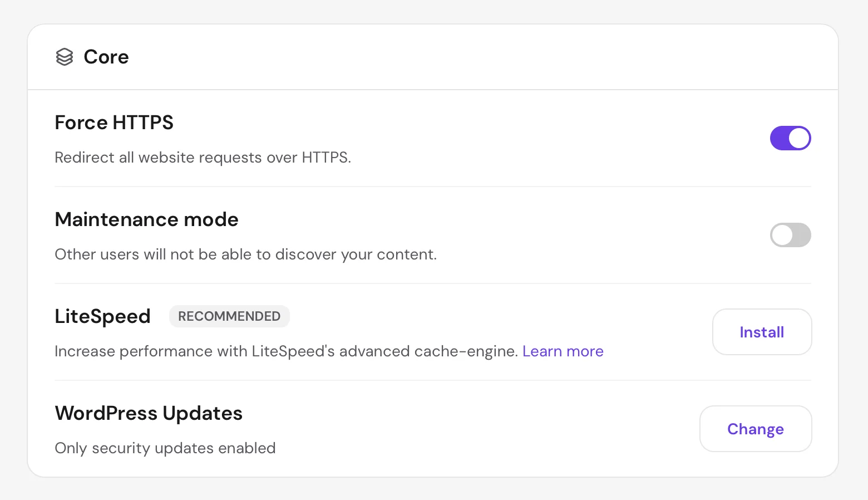Click 'Redirect all website requests over HTTPS' text
This screenshot has height=500, width=868.
203,158
